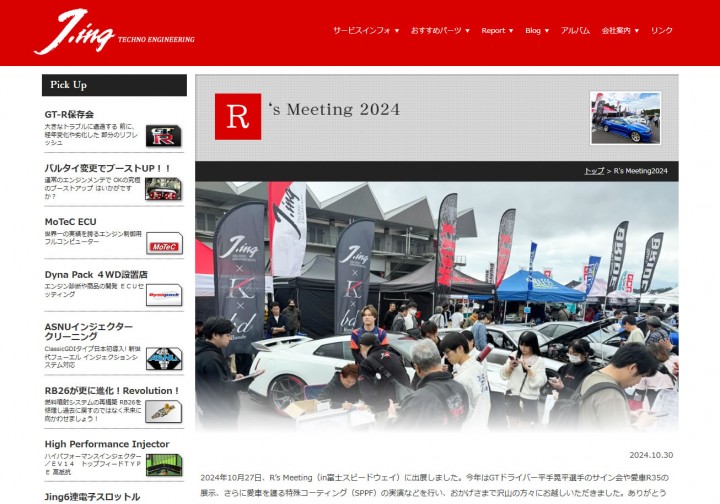Click the blue GT-R header thumbnail
Viewport: 720px width, 504px height.
point(625,118)
